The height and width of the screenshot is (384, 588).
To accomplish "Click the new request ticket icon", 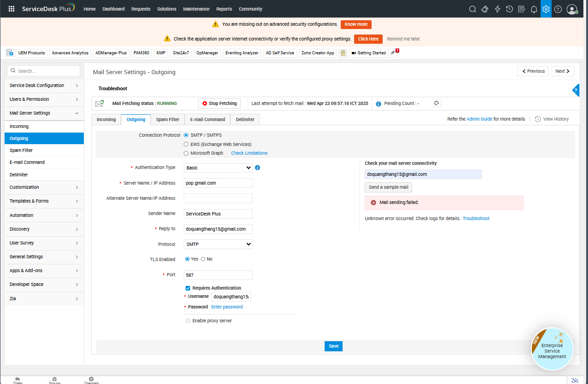I will click(485, 9).
